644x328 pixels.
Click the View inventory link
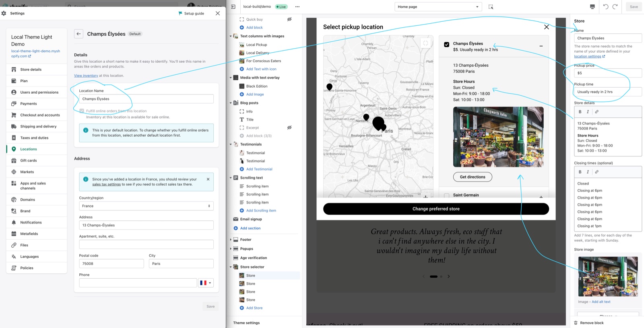tap(86, 76)
